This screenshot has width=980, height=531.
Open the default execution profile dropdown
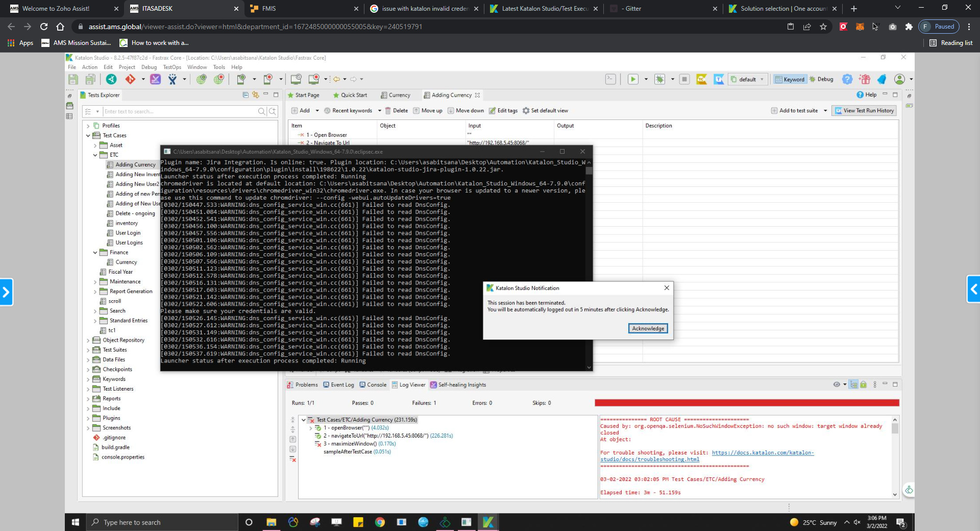[x=748, y=79]
